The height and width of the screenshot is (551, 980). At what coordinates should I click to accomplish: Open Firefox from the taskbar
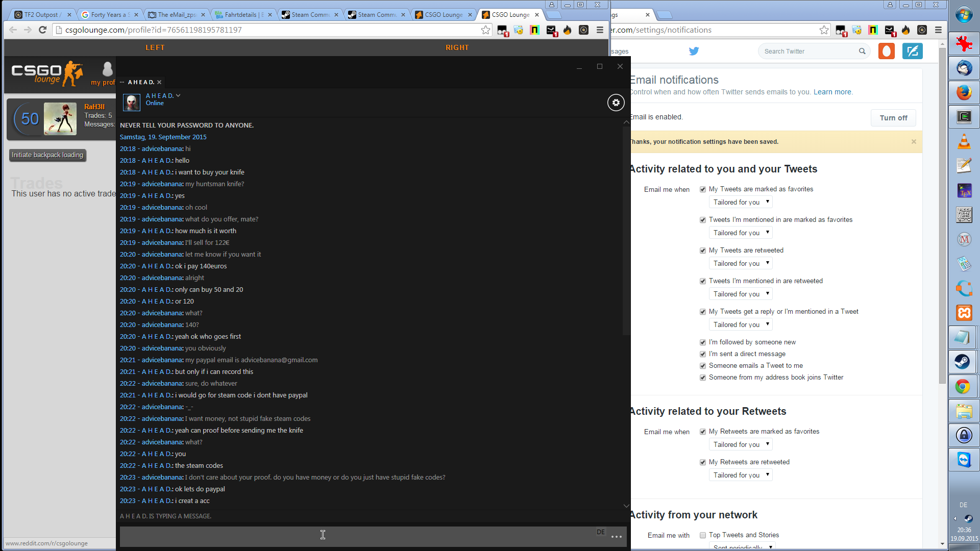(963, 92)
